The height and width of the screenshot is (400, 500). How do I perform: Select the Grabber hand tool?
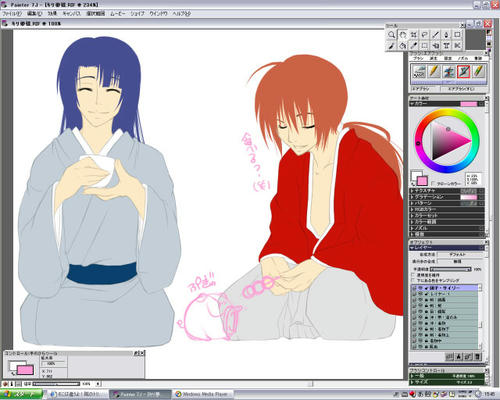point(403,35)
